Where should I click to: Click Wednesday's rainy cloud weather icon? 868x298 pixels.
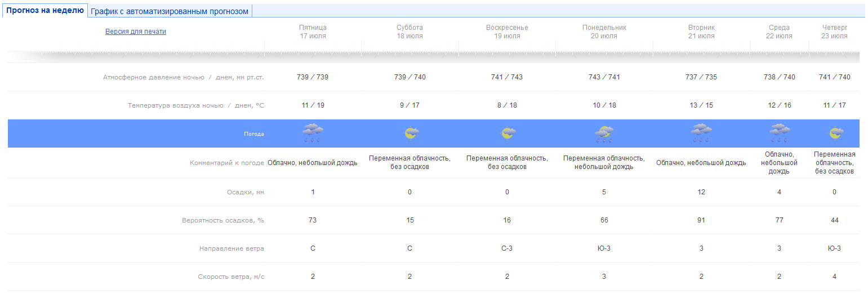(779, 133)
